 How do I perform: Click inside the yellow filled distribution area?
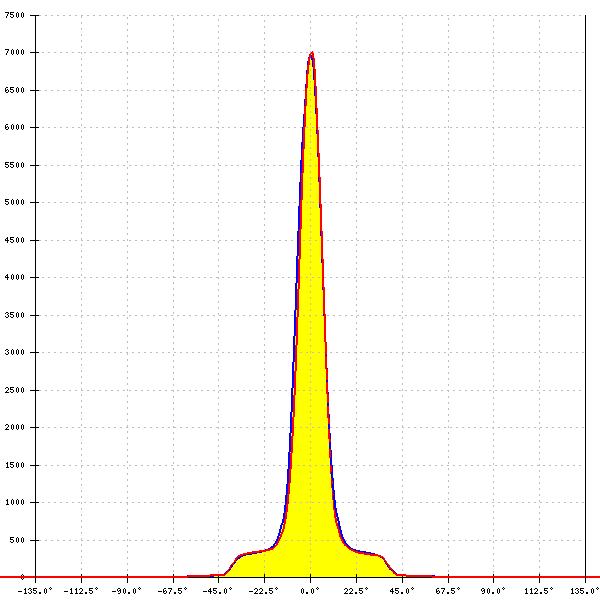pyautogui.click(x=311, y=383)
